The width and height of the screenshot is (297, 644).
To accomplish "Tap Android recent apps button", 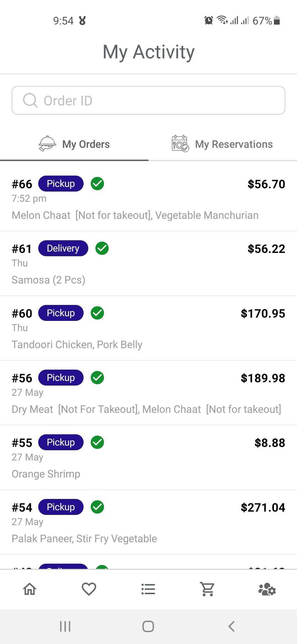I will click(x=65, y=626).
